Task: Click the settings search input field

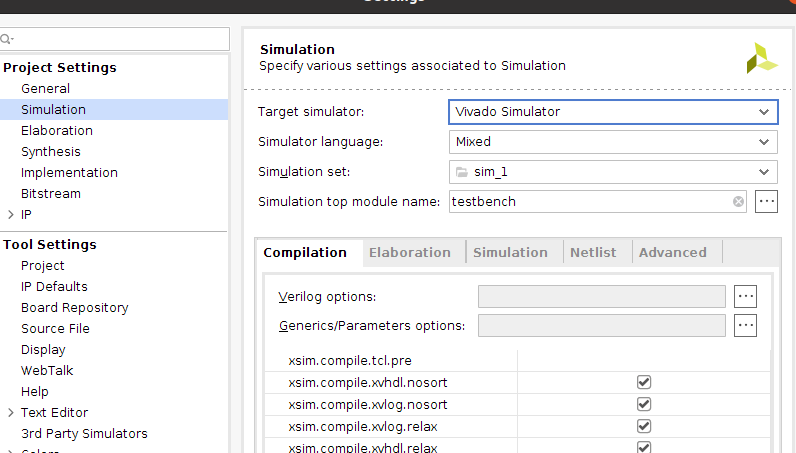Action: [115, 39]
